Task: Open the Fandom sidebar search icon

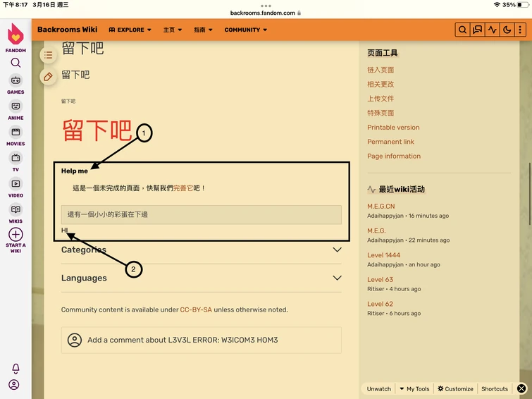Action: click(x=16, y=63)
